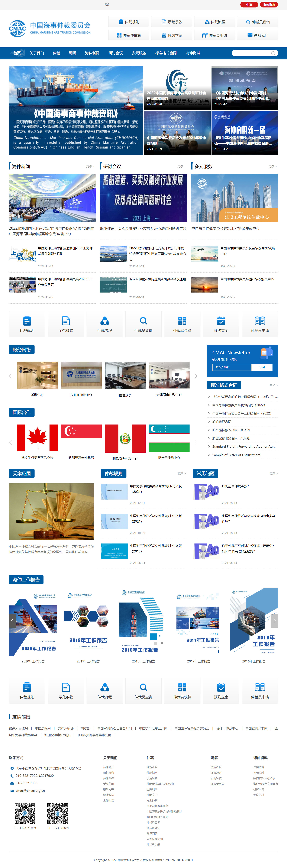
Task: Click 预约立案 icon in bottom quick-links row
Action: (221, 691)
